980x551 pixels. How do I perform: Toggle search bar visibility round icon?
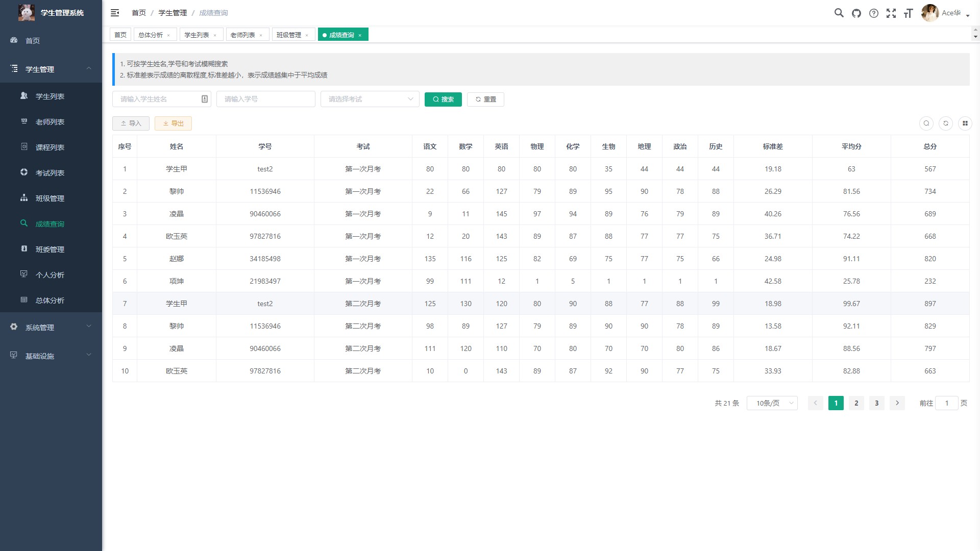[926, 123]
